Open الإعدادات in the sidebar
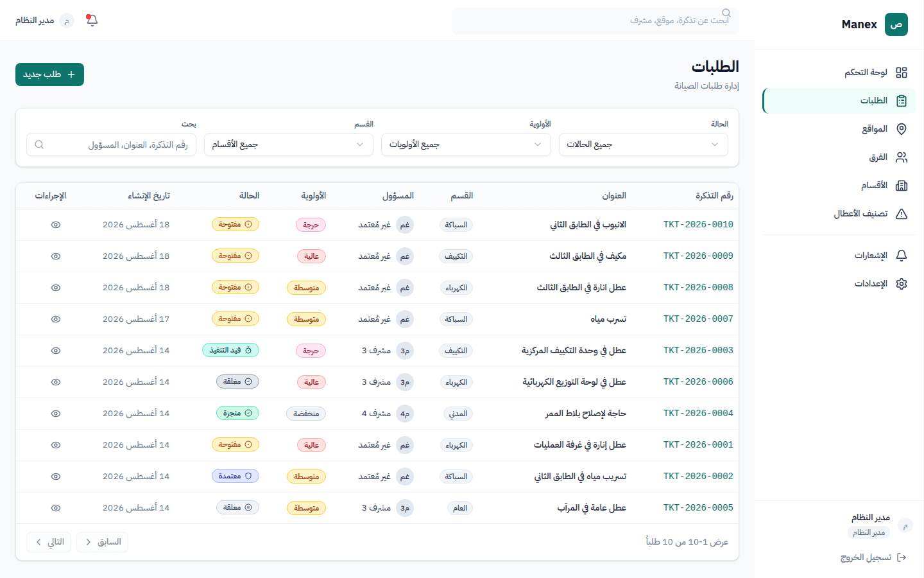The height and width of the screenshot is (578, 924). pyautogui.click(x=839, y=284)
